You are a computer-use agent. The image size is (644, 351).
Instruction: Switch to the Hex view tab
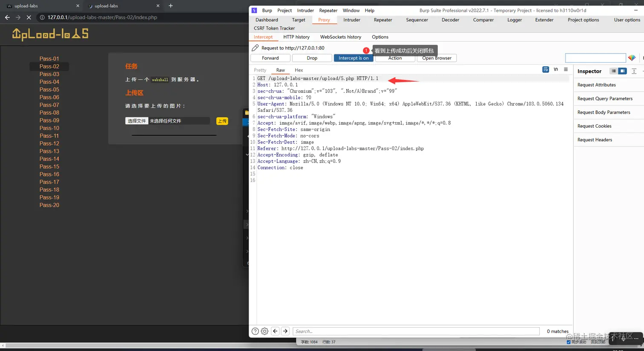pos(299,70)
